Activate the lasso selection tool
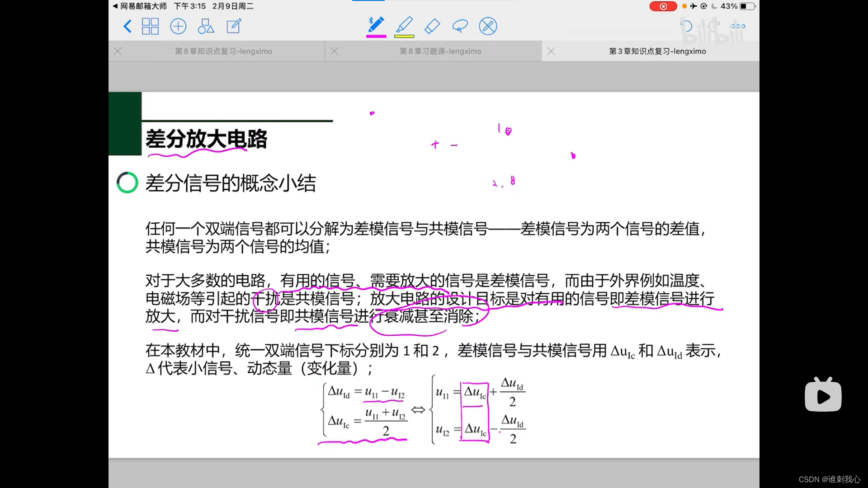The image size is (868, 488). [x=460, y=26]
